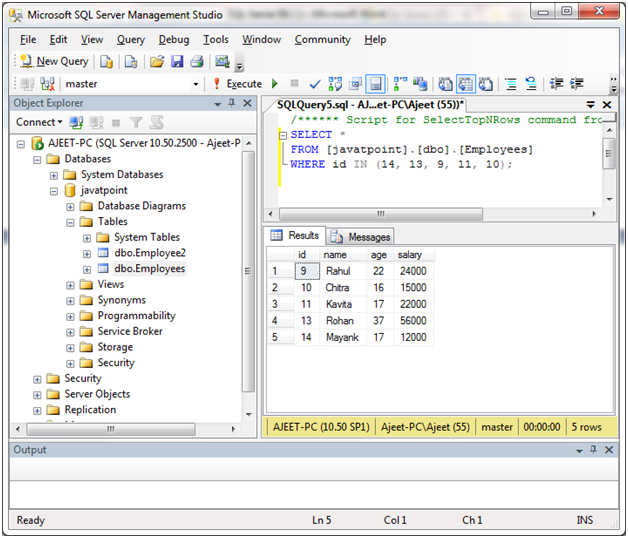Click the query editor horizontal scrollbar
Image resolution: width=628 pixels, height=538 pixels.
[380, 214]
